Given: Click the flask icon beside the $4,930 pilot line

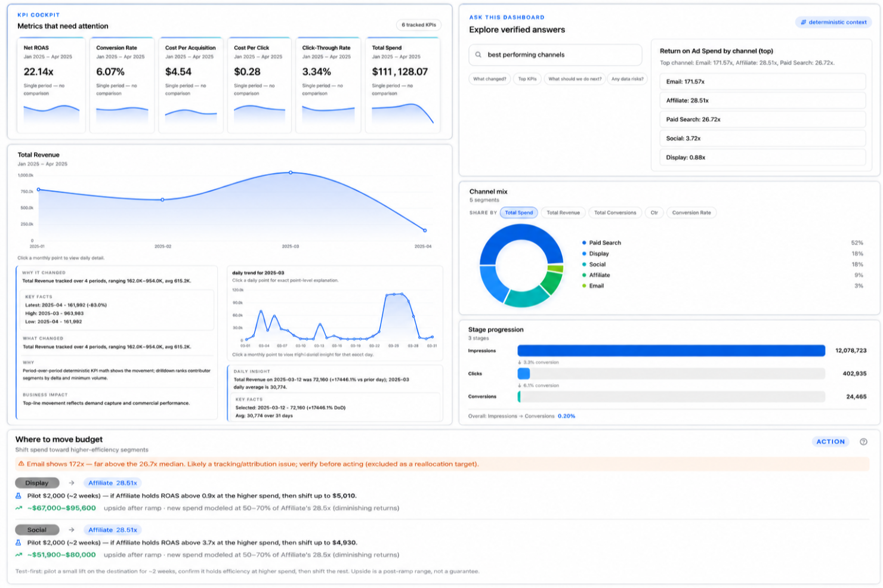Looking at the screenshot, I should [18, 543].
